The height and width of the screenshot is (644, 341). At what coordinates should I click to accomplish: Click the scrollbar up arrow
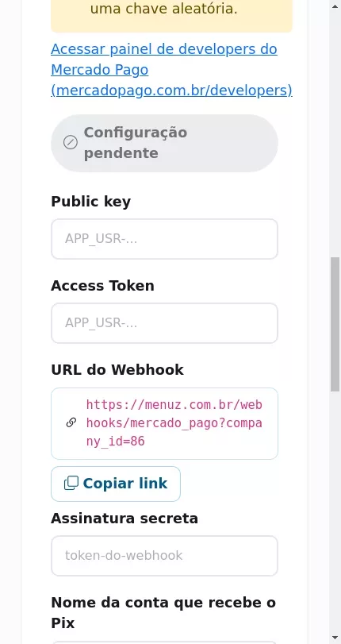[335, 4]
